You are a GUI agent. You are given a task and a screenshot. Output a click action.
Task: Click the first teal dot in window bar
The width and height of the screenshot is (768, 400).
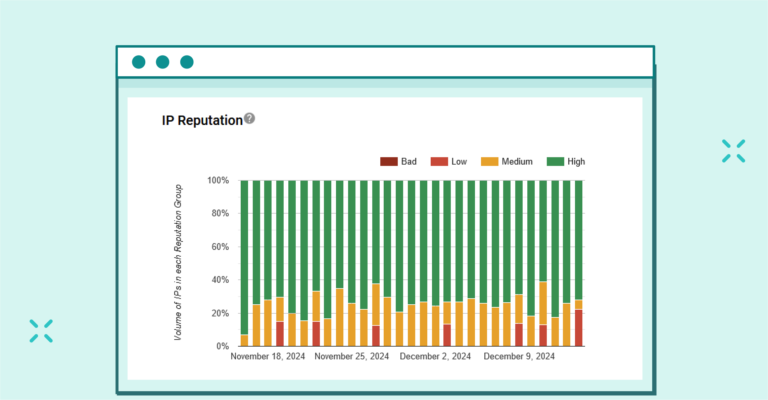[x=138, y=62]
